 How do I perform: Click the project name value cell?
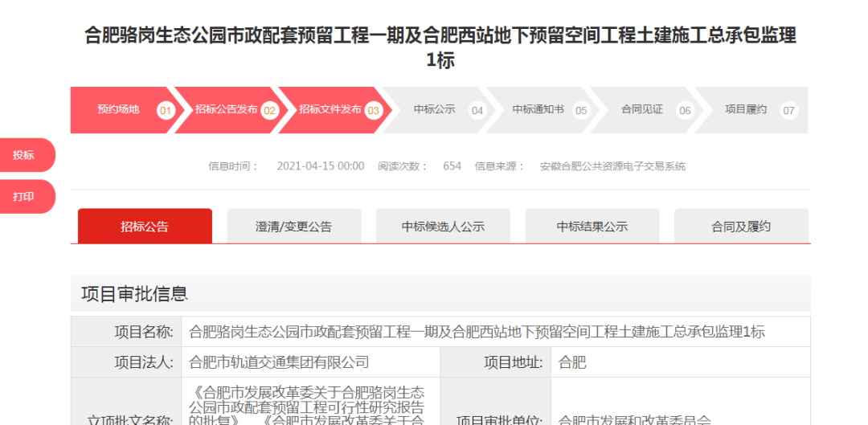coord(496,332)
